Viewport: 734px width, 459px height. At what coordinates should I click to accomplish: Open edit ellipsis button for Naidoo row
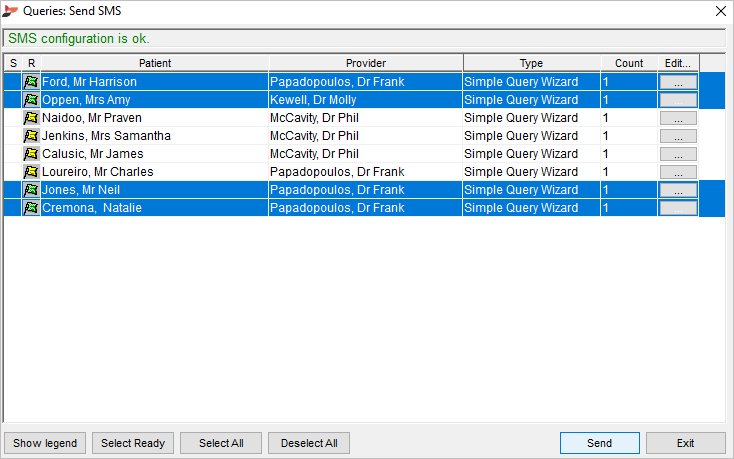coord(678,118)
